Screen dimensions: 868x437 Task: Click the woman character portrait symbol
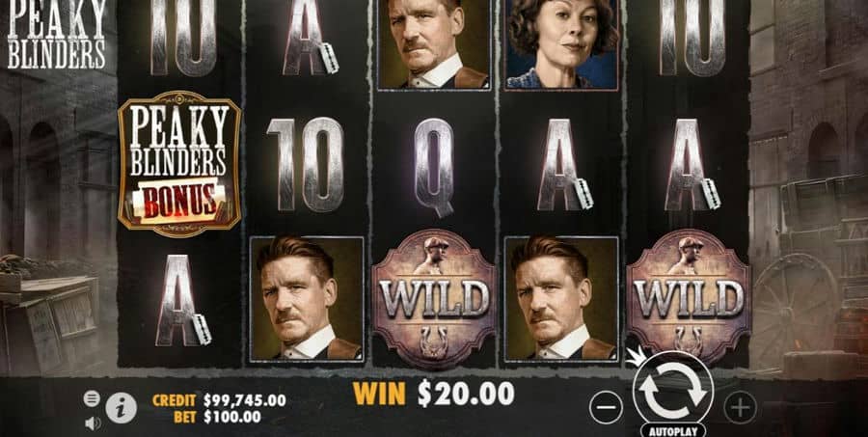561,44
